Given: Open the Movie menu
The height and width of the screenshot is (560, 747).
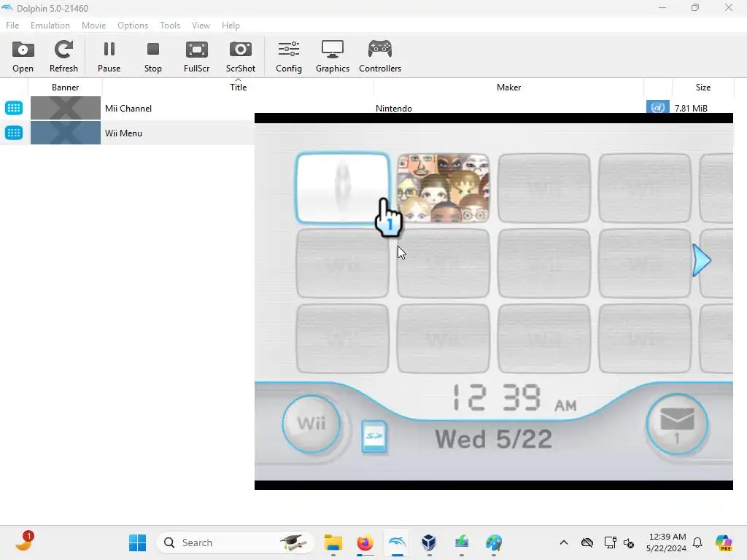Looking at the screenshot, I should coord(94,26).
